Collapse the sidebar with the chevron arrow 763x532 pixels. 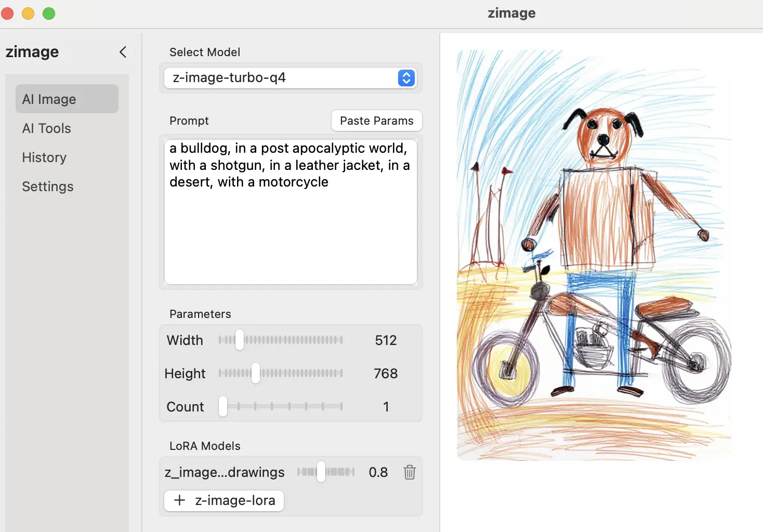(x=123, y=52)
